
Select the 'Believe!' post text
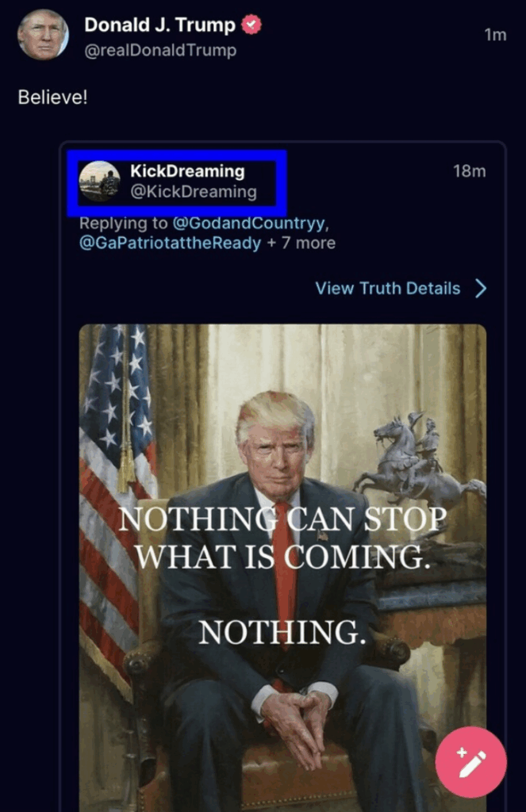(53, 97)
